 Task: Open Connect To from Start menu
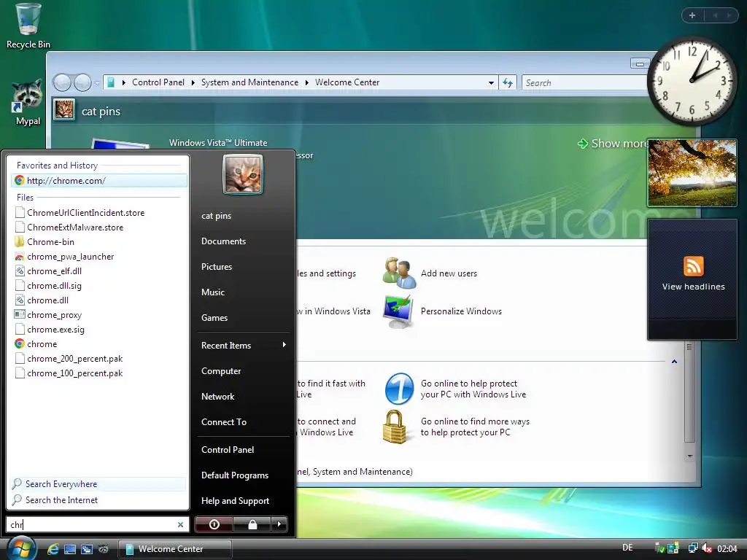(x=224, y=422)
